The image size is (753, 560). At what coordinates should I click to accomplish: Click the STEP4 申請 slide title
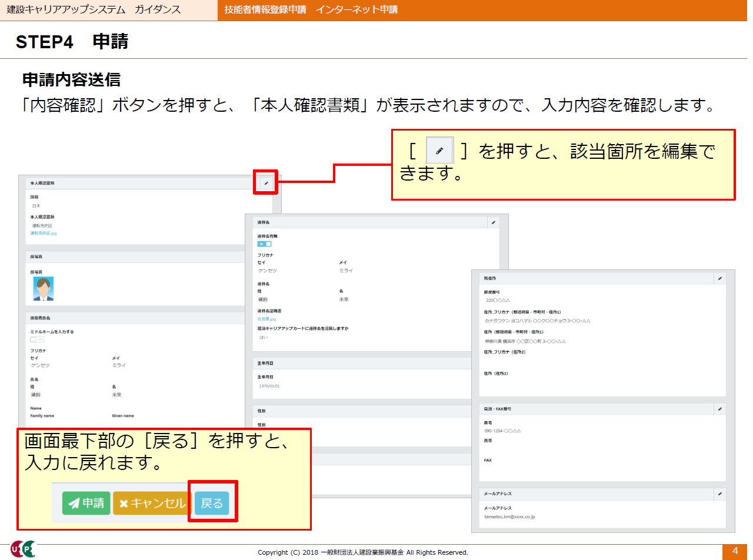coord(72,41)
